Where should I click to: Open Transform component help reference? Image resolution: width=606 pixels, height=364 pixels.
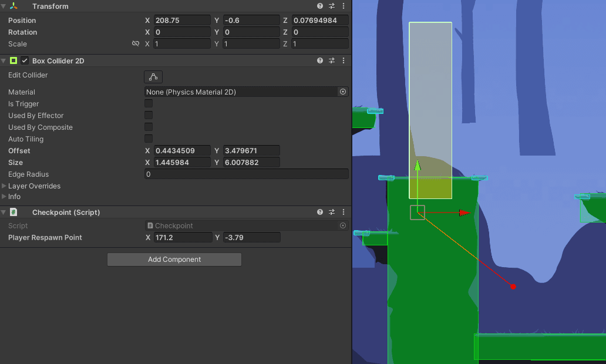point(320,6)
